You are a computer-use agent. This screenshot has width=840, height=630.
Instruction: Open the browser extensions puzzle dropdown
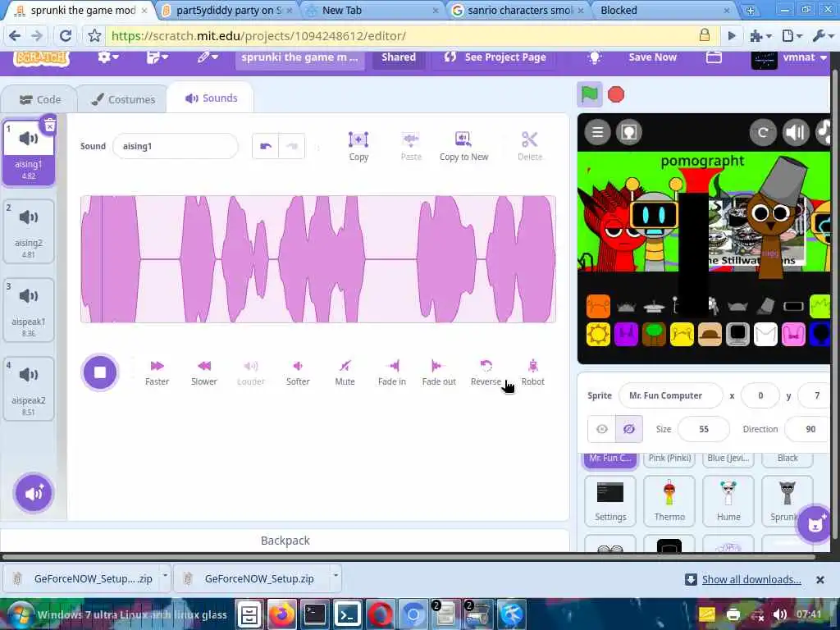(x=760, y=36)
